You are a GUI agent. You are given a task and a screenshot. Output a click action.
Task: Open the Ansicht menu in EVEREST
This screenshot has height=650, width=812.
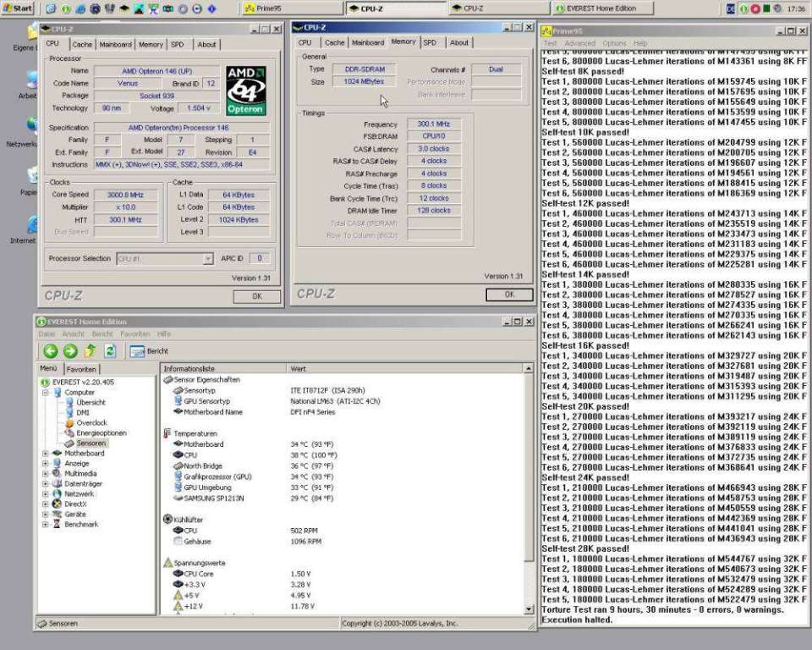tap(73, 334)
